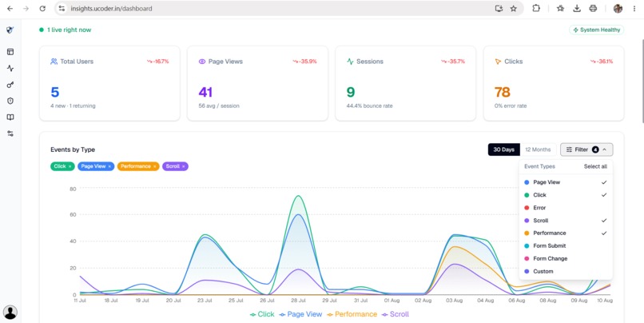
Task: Open the shield alert icon in sidebar
Action: click(x=10, y=101)
